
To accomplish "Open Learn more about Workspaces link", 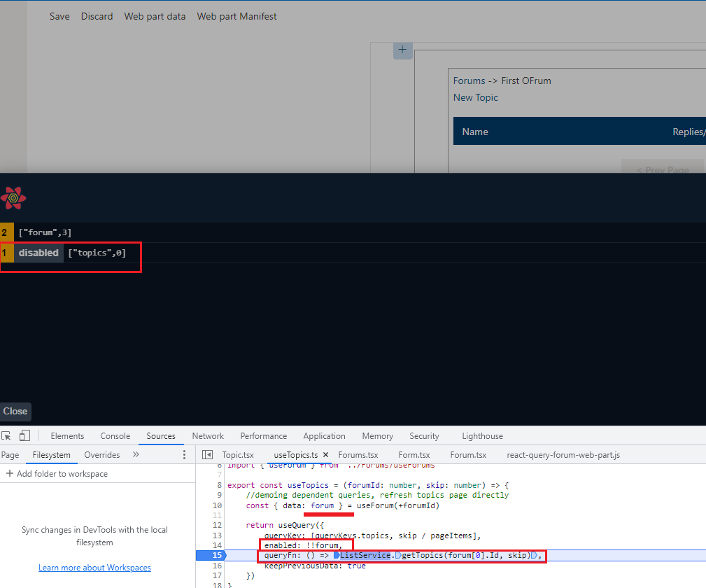I will (x=94, y=568).
